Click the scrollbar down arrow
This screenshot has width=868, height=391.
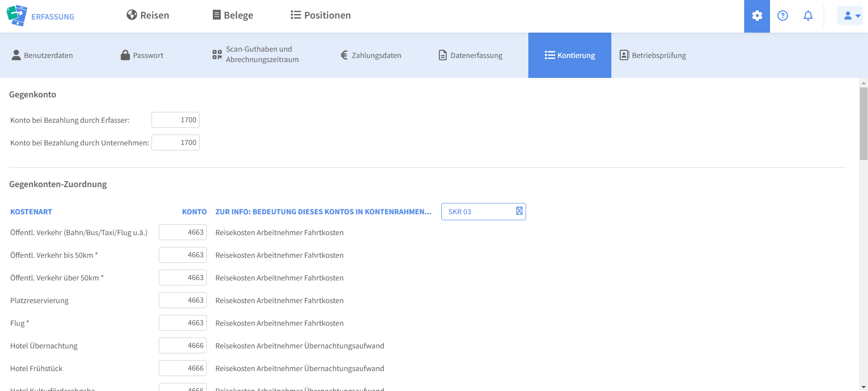(x=863, y=387)
